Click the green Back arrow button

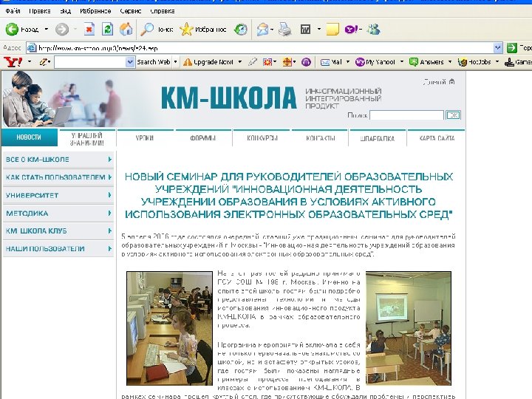12,29
